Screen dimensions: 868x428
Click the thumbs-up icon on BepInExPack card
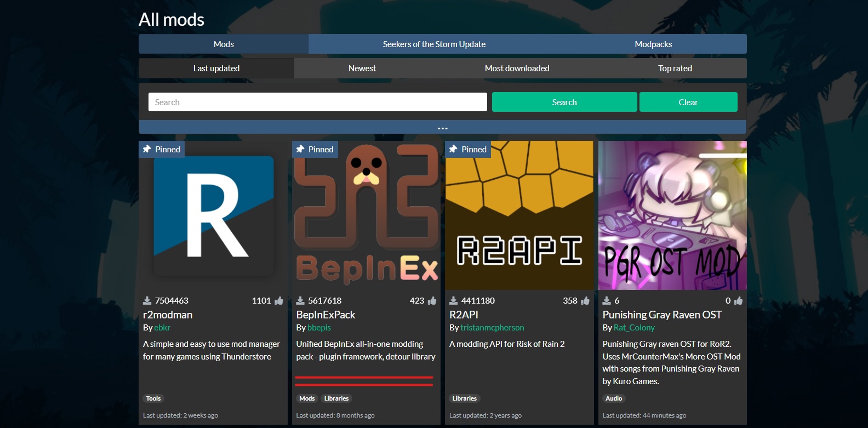(x=432, y=300)
